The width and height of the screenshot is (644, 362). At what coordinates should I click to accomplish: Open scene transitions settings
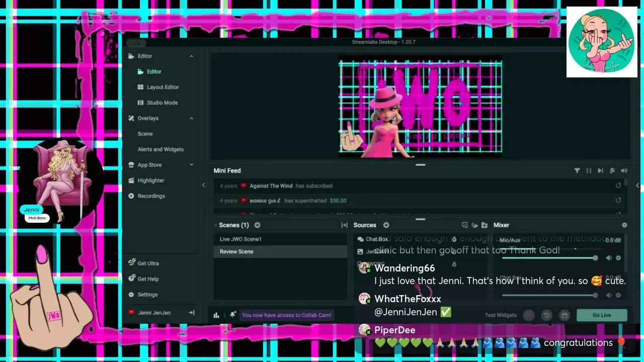(344, 225)
